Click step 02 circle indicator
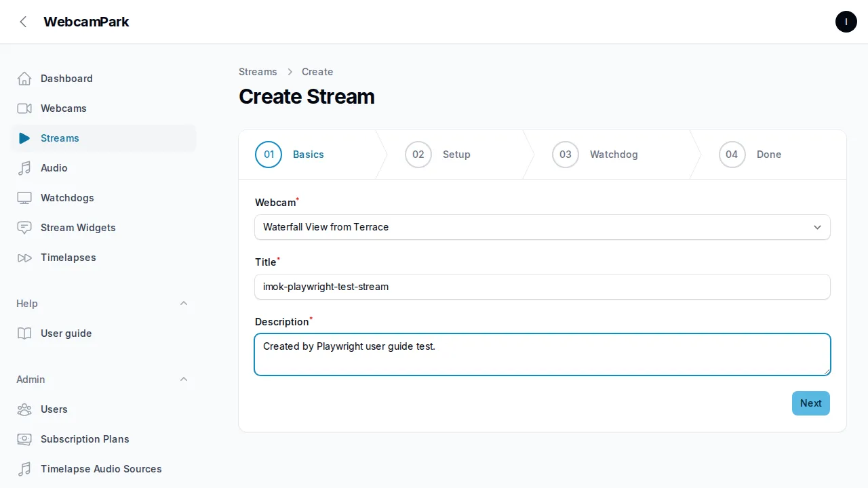This screenshot has height=488, width=868. pos(418,155)
